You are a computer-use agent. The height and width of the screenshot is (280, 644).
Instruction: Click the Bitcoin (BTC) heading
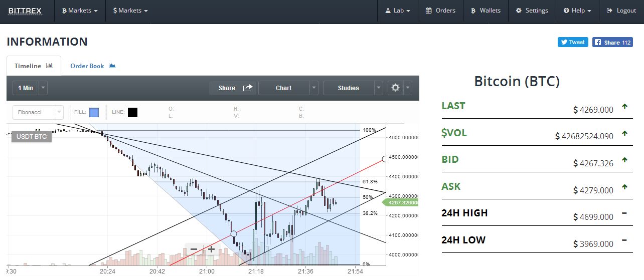click(517, 81)
